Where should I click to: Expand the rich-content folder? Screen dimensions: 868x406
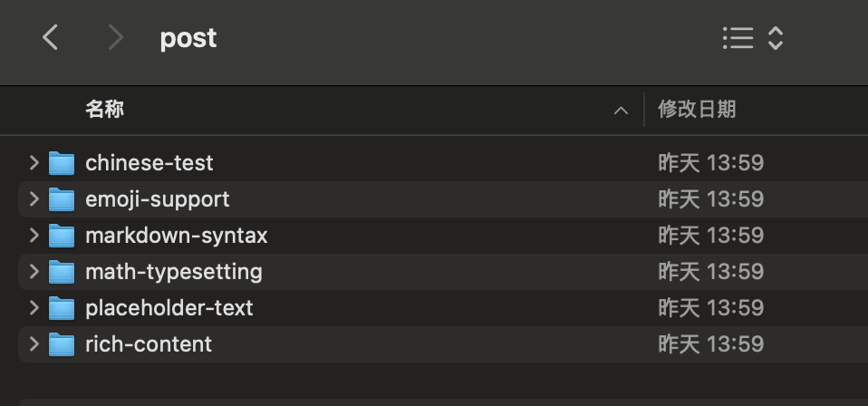34,344
